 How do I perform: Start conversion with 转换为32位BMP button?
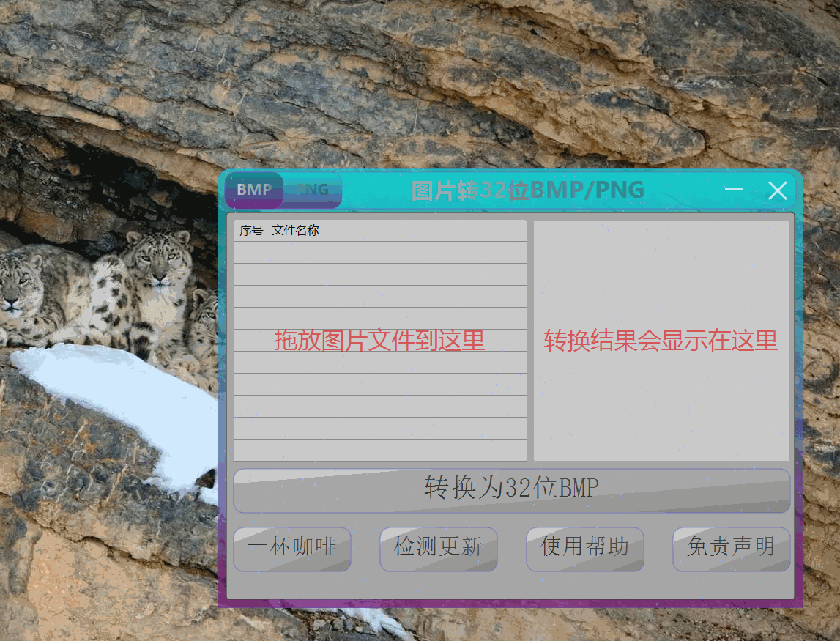512,490
